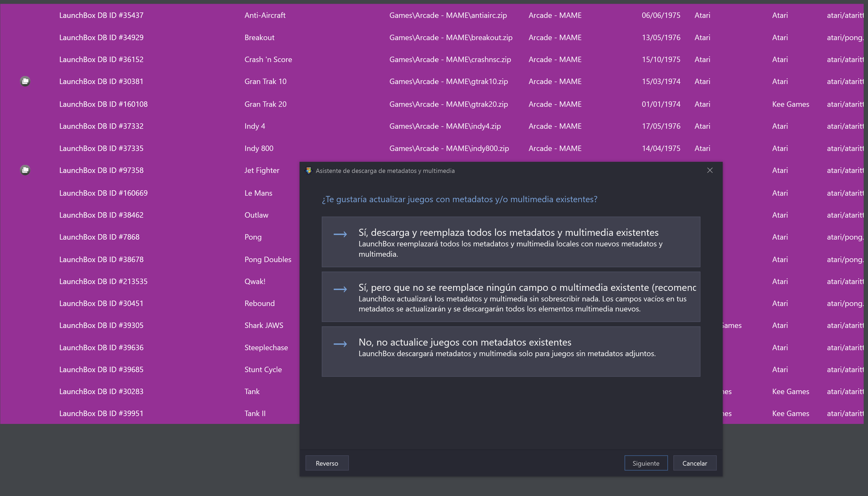Click LaunchBox DB ID #35437

pyautogui.click(x=101, y=15)
